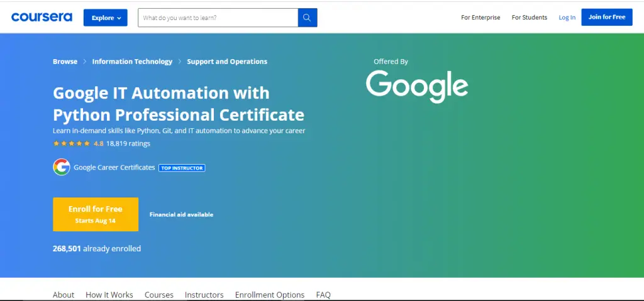Click the large Google logo

click(416, 86)
